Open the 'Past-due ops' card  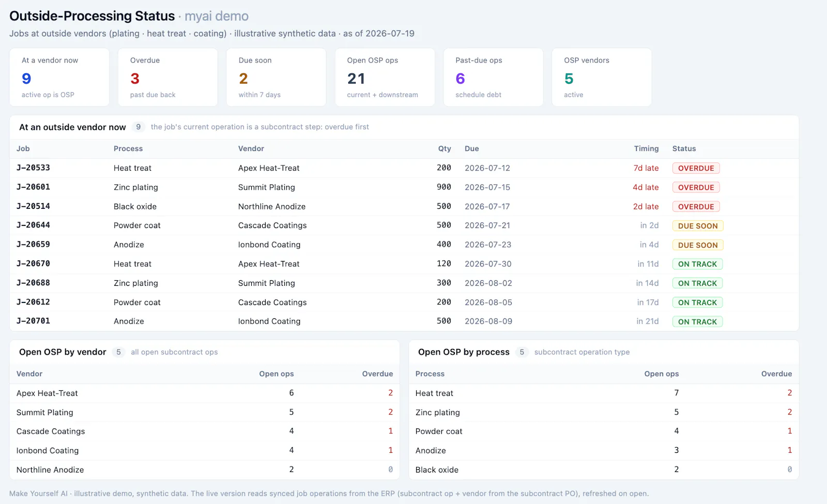coord(494,78)
